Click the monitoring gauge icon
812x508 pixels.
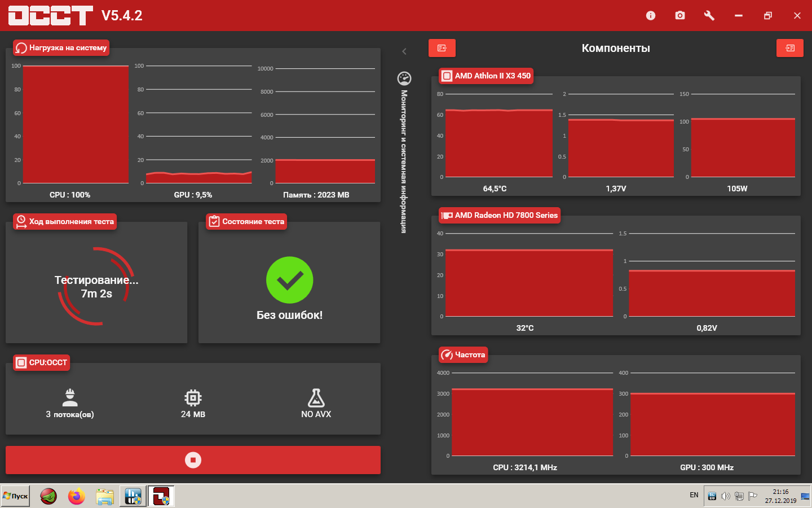[x=404, y=78]
